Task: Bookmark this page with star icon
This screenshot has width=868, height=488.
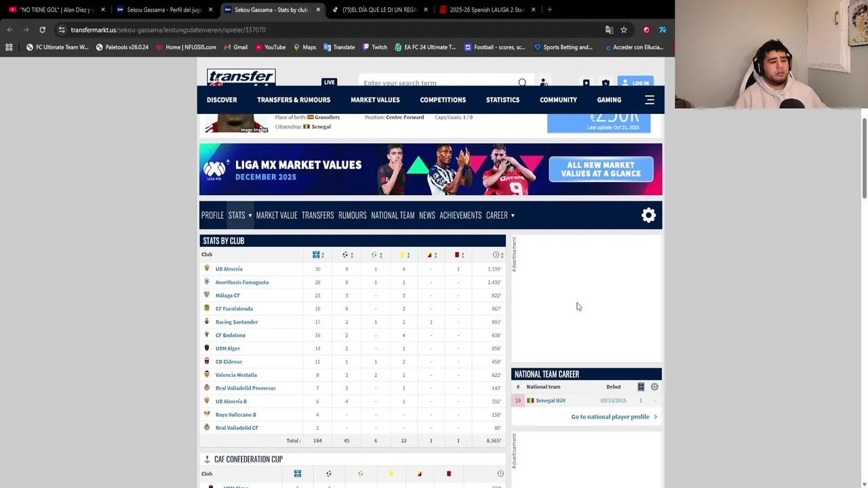Action: coord(624,30)
